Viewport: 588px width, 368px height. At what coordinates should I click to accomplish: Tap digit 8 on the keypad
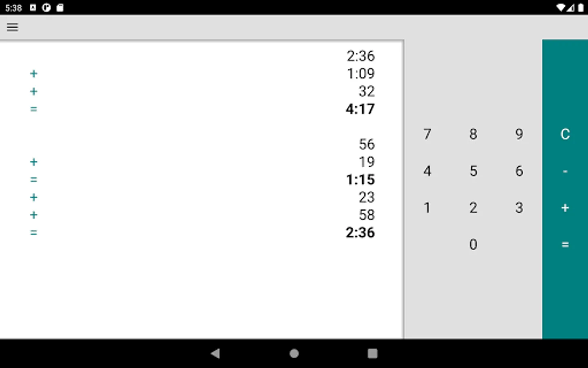(473, 134)
